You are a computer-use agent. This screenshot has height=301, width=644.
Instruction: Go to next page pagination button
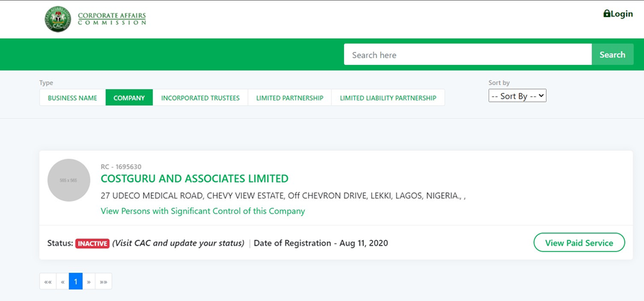[x=88, y=282]
